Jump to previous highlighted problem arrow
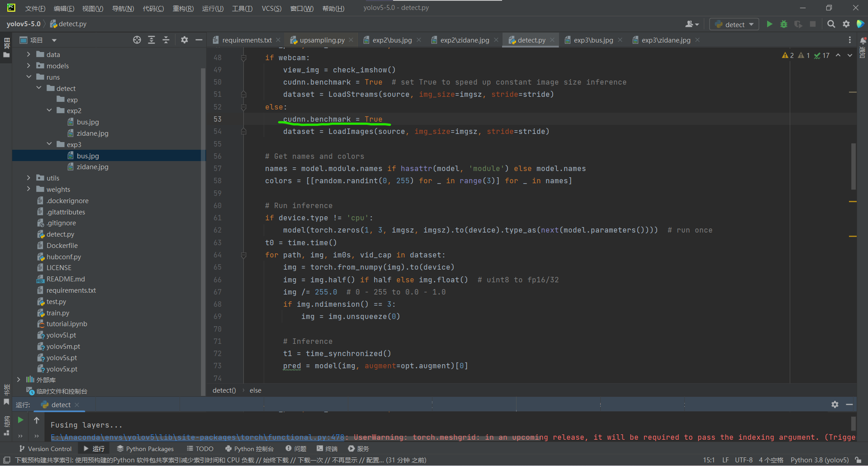 coord(838,55)
